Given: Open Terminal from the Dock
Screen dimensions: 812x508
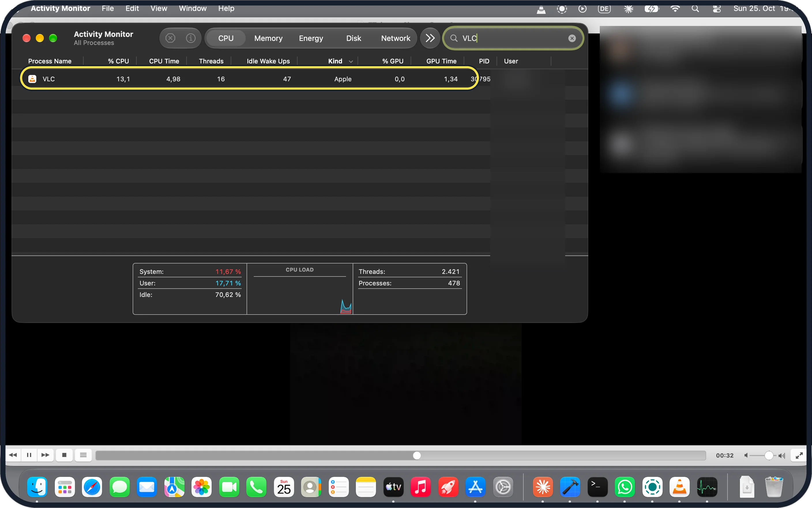Looking at the screenshot, I should click(597, 487).
